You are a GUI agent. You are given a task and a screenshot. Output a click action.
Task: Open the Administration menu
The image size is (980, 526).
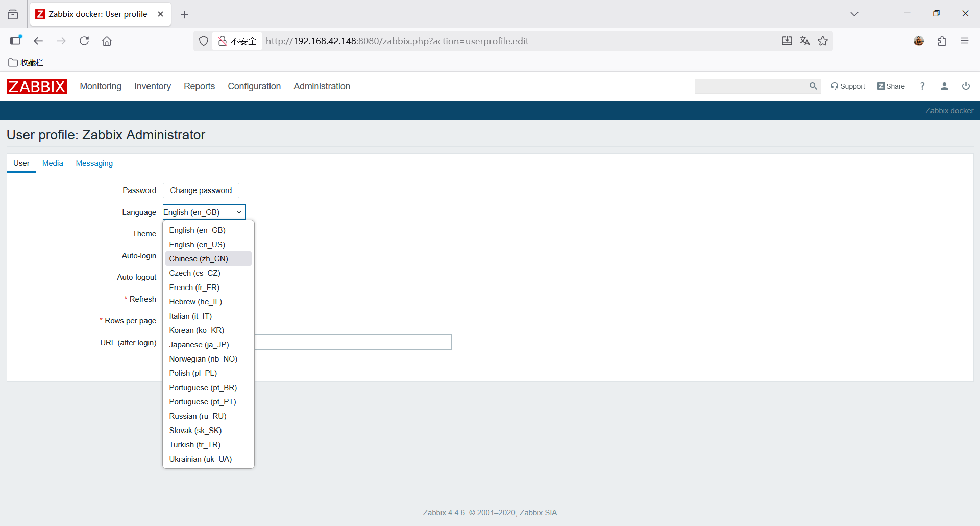[322, 86]
